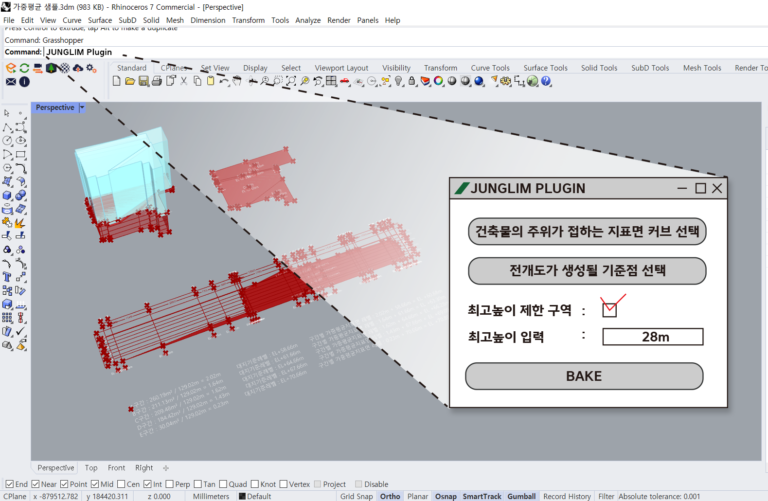This screenshot has height=501, width=768.
Task: Click the blue Render sphere icon
Action: [479, 81]
